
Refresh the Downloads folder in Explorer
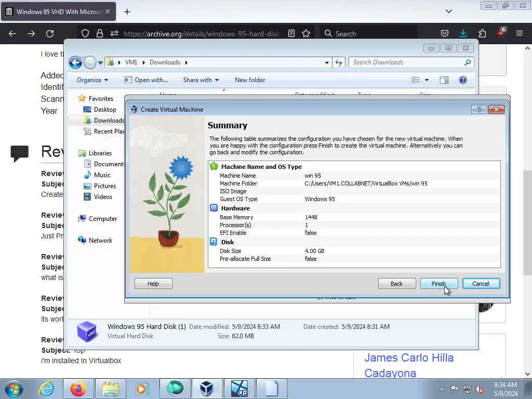pyautogui.click(x=339, y=62)
